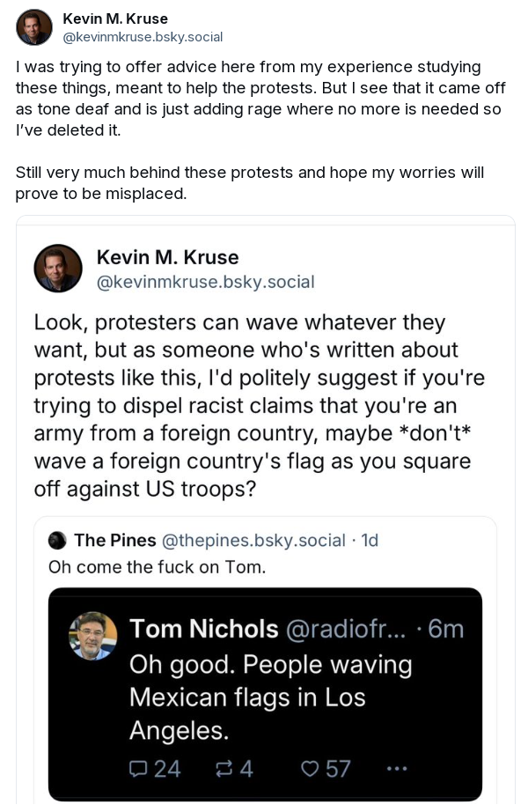Screen dimensions: 528x812
Task: Open the quoted post's @kevinmkruse.bsky.social handle
Action: (x=205, y=282)
